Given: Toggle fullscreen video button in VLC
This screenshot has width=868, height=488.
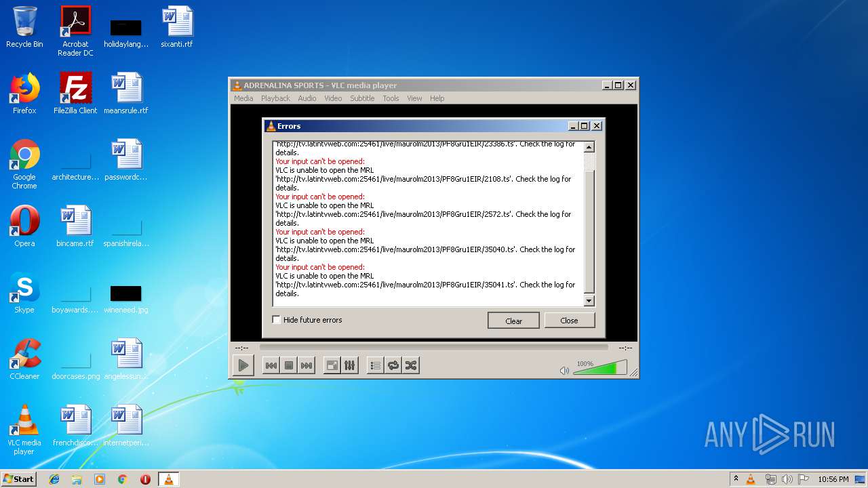Looking at the screenshot, I should click(332, 365).
